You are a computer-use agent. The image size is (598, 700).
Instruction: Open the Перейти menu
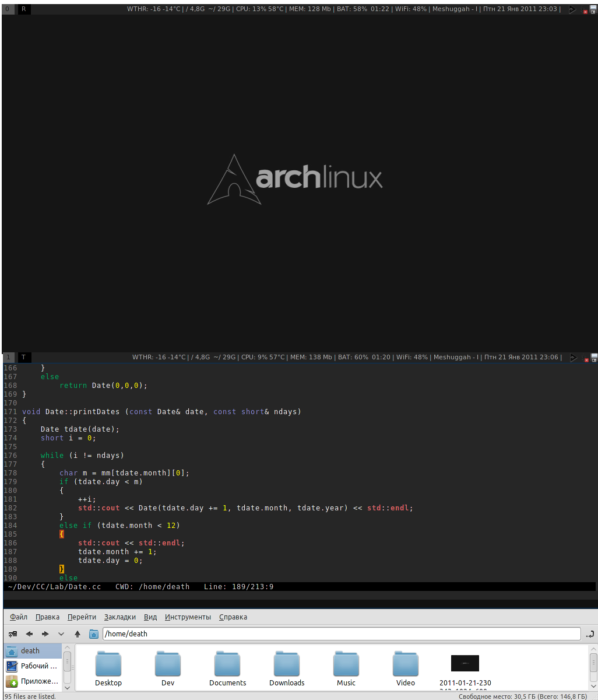pyautogui.click(x=82, y=617)
